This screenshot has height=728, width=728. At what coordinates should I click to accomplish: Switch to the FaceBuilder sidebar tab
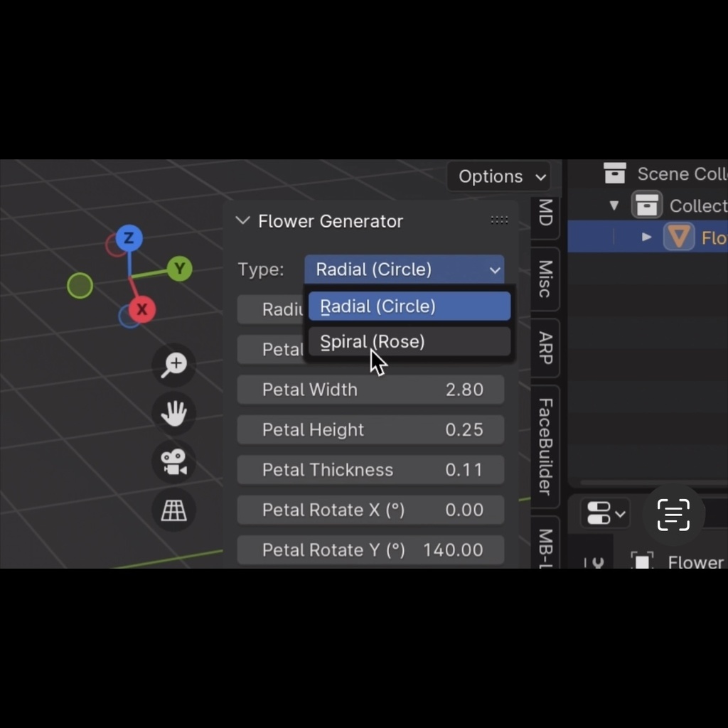545,446
